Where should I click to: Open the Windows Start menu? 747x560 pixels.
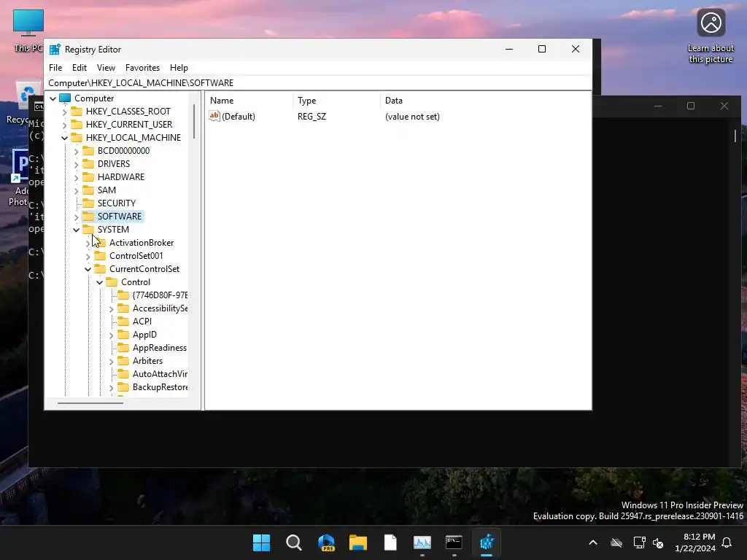point(261,542)
